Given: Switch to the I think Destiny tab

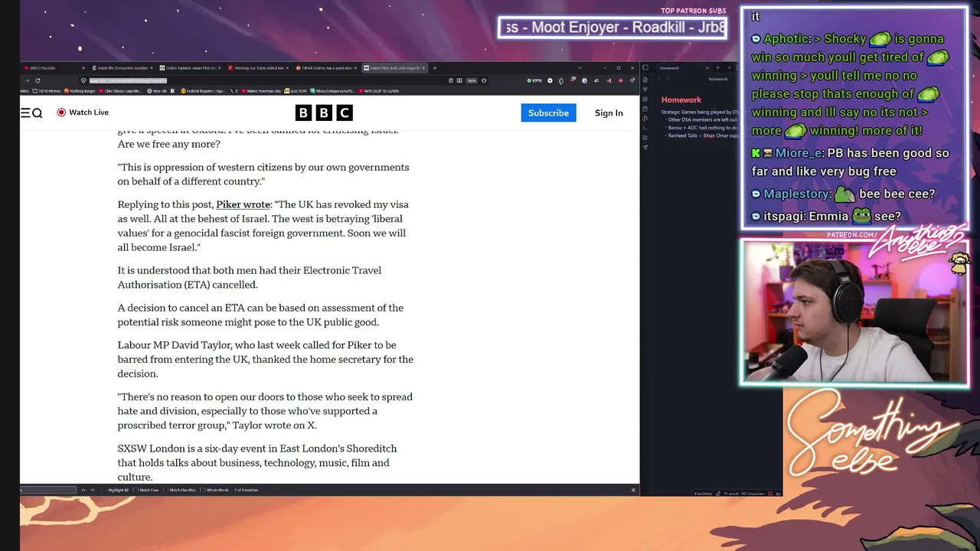Looking at the screenshot, I should pyautogui.click(x=327, y=68).
